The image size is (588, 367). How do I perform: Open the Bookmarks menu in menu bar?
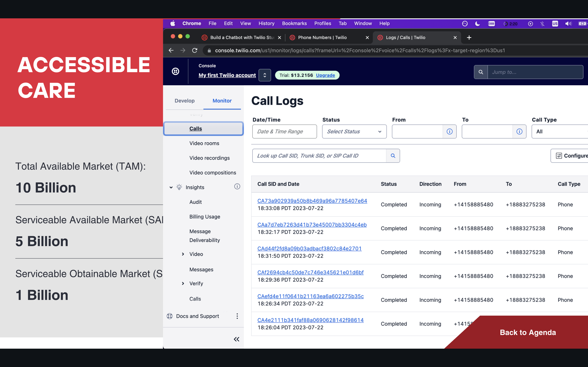coord(294,23)
